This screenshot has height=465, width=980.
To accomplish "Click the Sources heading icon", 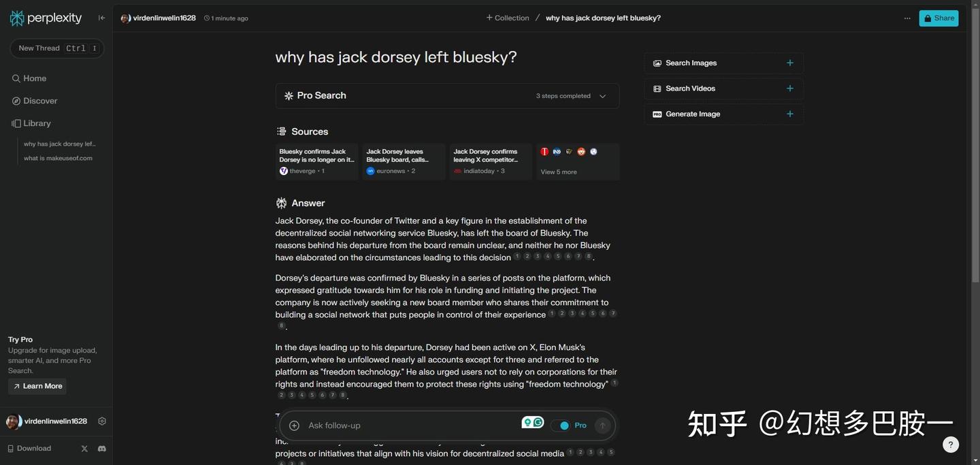I will 281,131.
